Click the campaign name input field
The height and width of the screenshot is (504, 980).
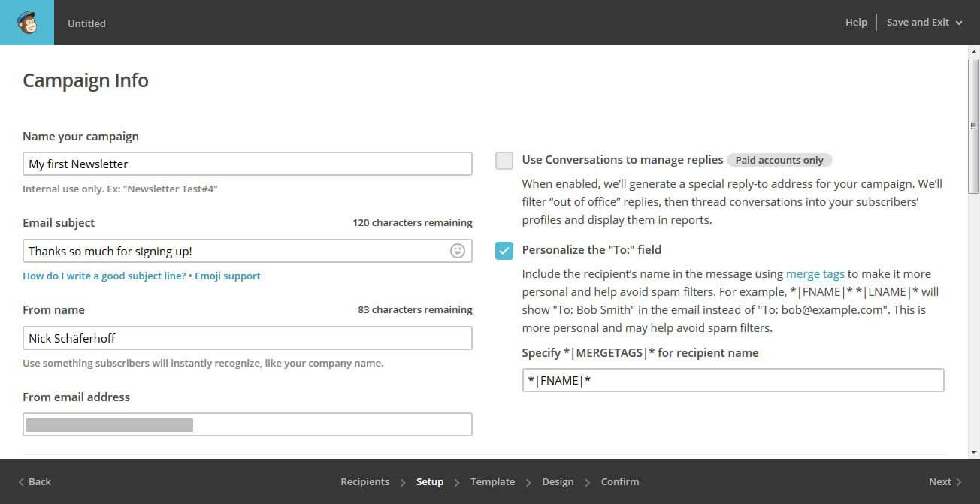[247, 164]
